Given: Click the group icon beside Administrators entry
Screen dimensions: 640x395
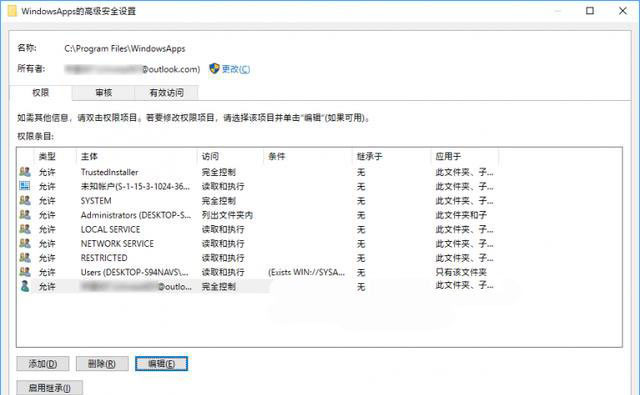Looking at the screenshot, I should [25, 215].
